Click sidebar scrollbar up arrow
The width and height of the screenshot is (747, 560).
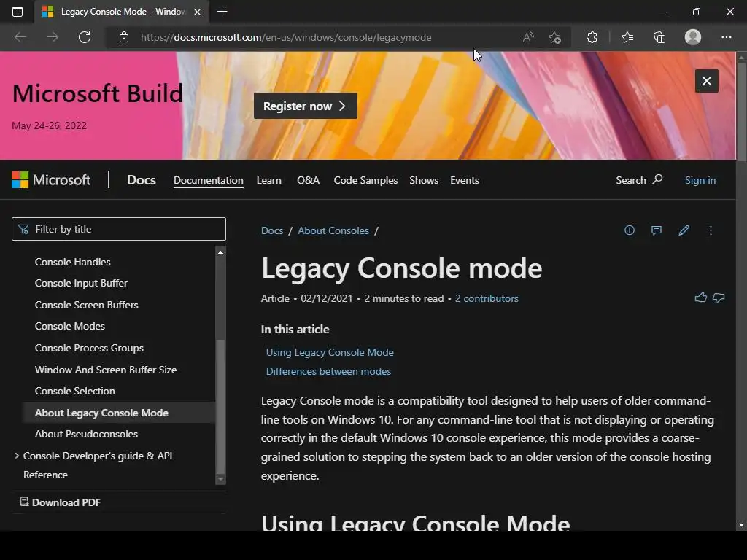click(220, 252)
